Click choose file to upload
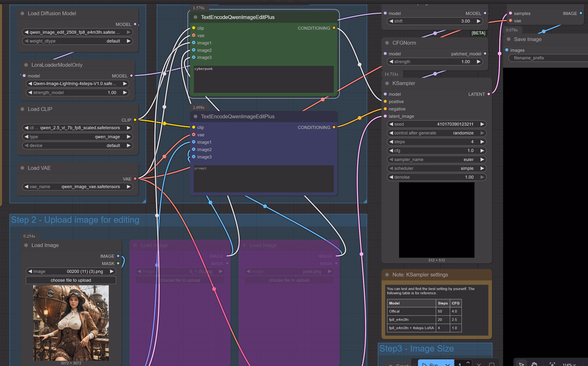Viewport: 588px width, 366px height. [x=71, y=280]
